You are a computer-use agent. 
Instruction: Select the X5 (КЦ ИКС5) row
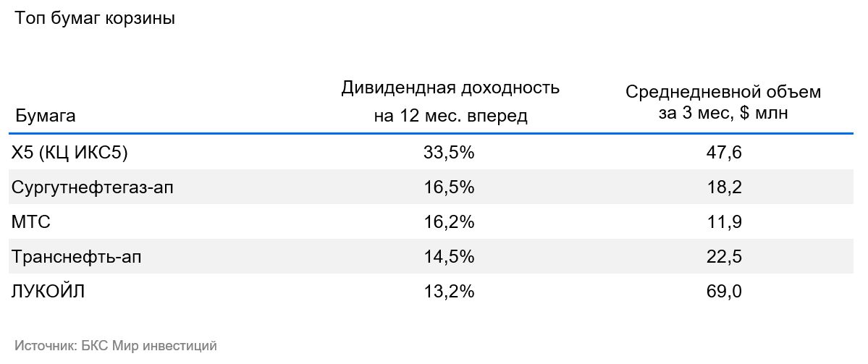coord(431,152)
